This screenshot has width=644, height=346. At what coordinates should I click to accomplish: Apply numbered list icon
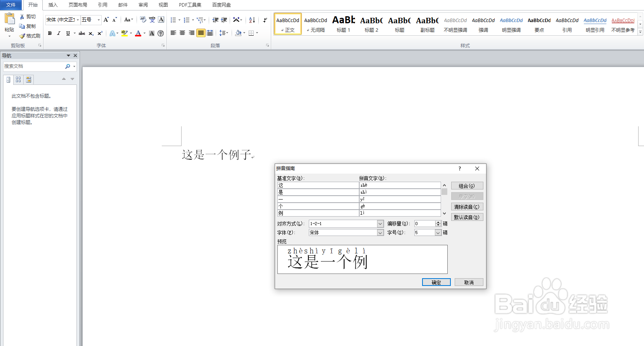tap(187, 20)
